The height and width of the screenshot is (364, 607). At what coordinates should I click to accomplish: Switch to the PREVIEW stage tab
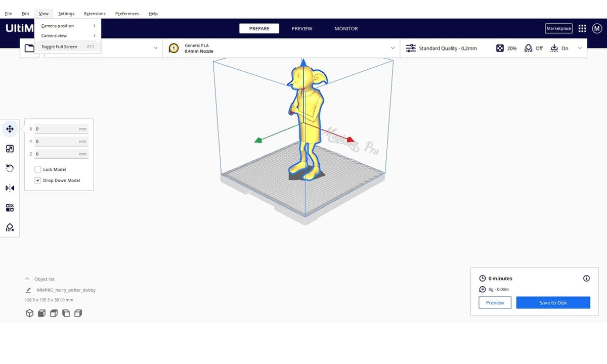pos(302,29)
